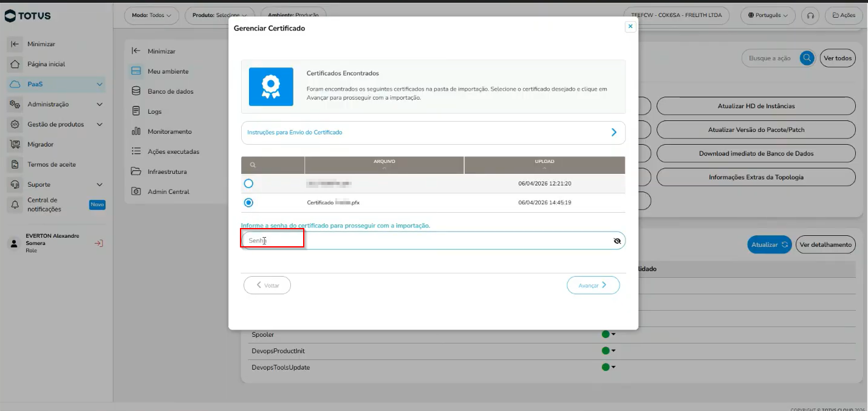
Task: Click the Busque a ação search field
Action: (770, 58)
